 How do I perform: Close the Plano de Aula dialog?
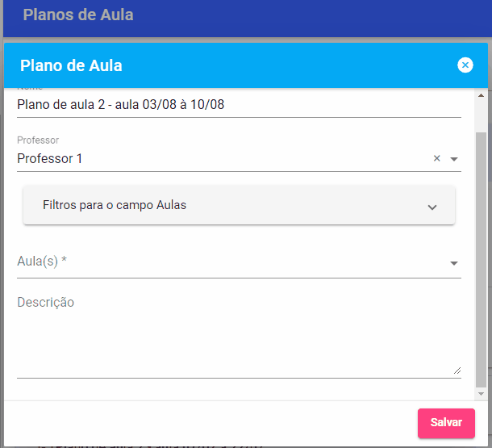(465, 65)
